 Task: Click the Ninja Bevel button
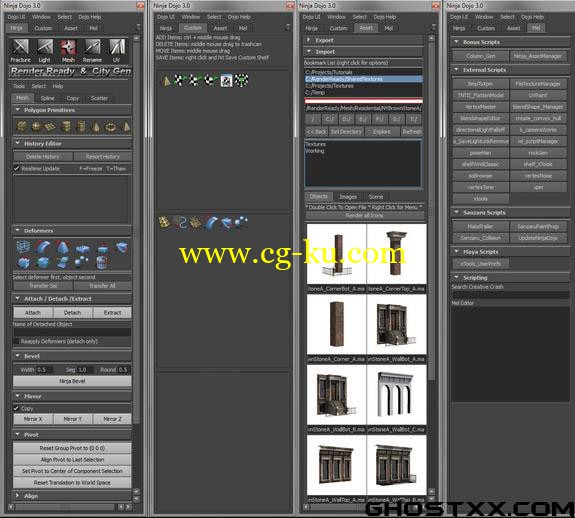72,381
